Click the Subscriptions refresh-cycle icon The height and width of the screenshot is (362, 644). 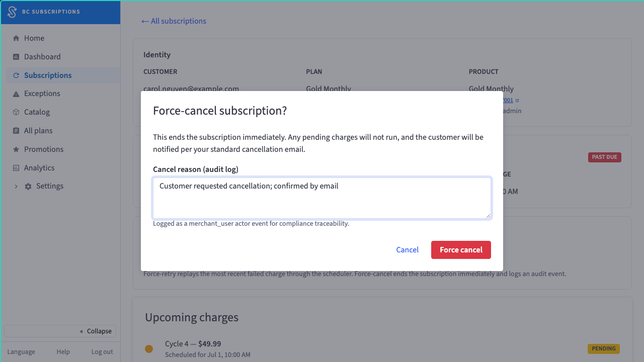point(16,75)
